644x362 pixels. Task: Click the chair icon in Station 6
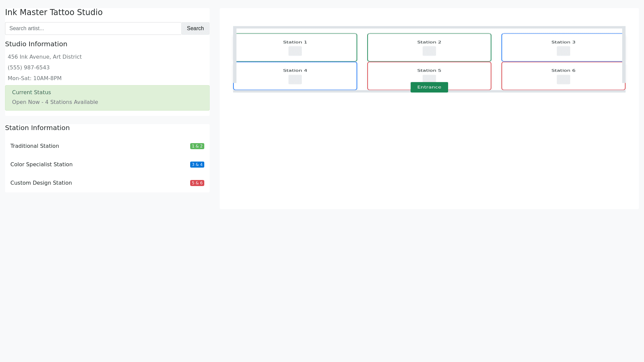pos(563,79)
